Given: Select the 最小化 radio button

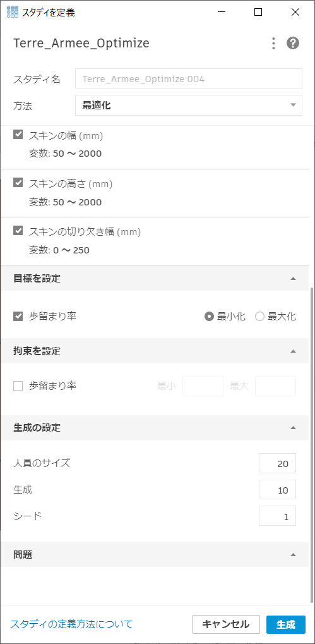Looking at the screenshot, I should click(209, 317).
